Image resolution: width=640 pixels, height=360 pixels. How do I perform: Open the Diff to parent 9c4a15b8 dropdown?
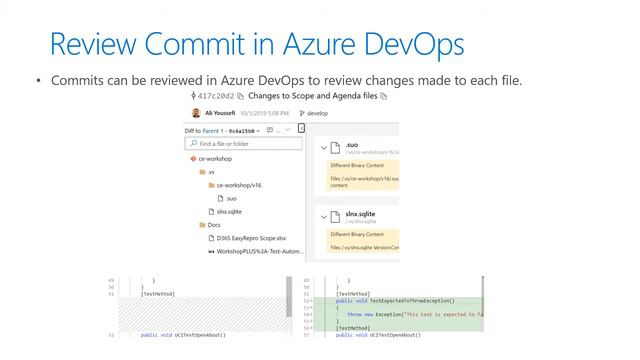(244, 131)
